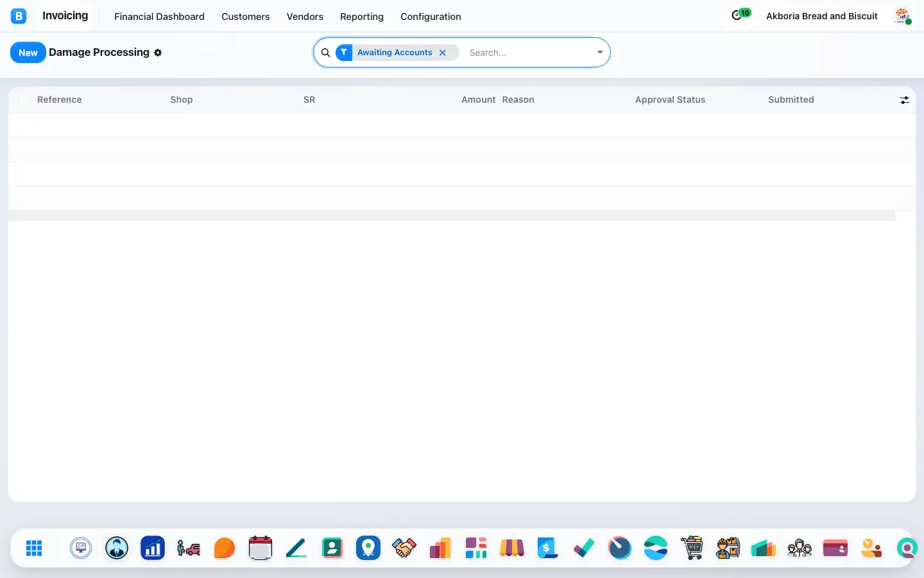Open the colorful dashboard tiles app in dock
Screen dimensions: 924x578
coord(476,548)
